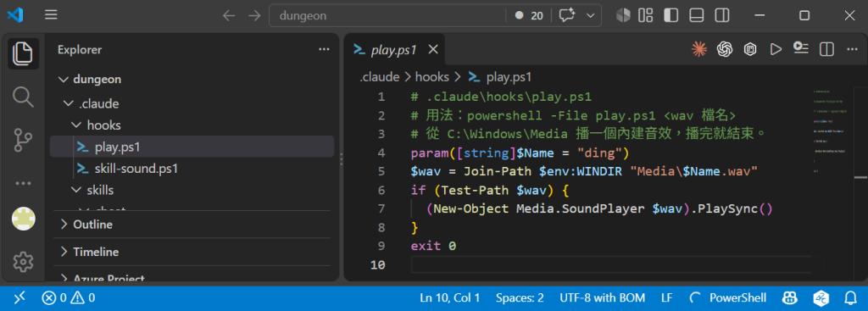Toggle secondary side bar visibility
This screenshot has height=311, width=868.
point(722,15)
